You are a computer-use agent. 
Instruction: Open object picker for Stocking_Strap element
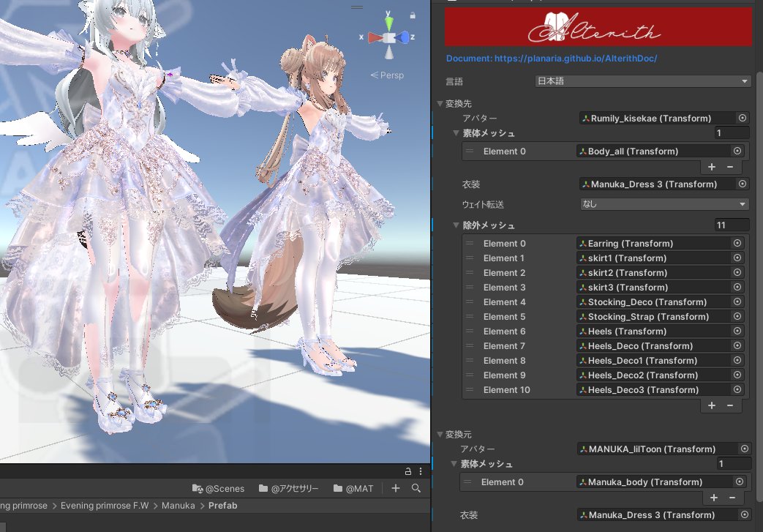[737, 316]
